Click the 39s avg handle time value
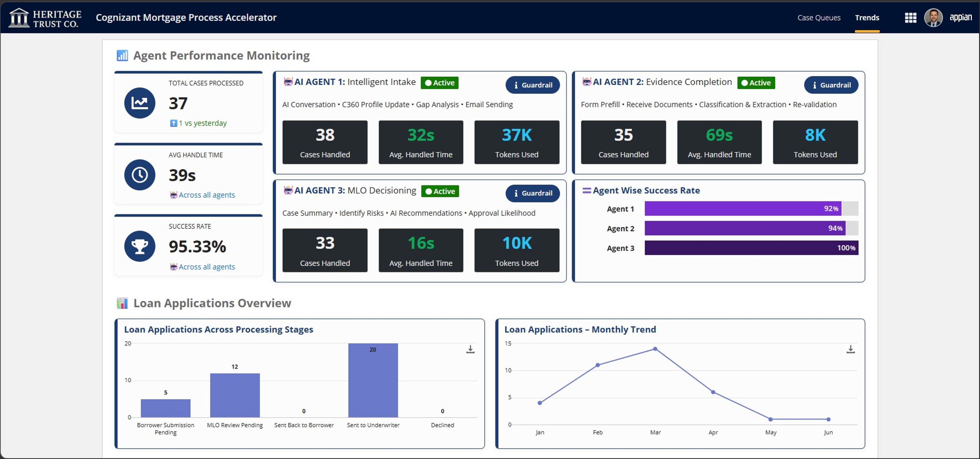 click(182, 175)
